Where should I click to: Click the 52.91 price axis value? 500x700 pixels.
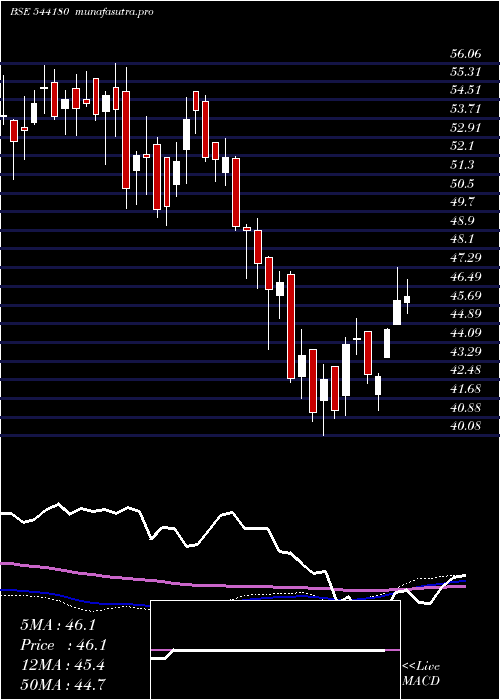pos(465,127)
